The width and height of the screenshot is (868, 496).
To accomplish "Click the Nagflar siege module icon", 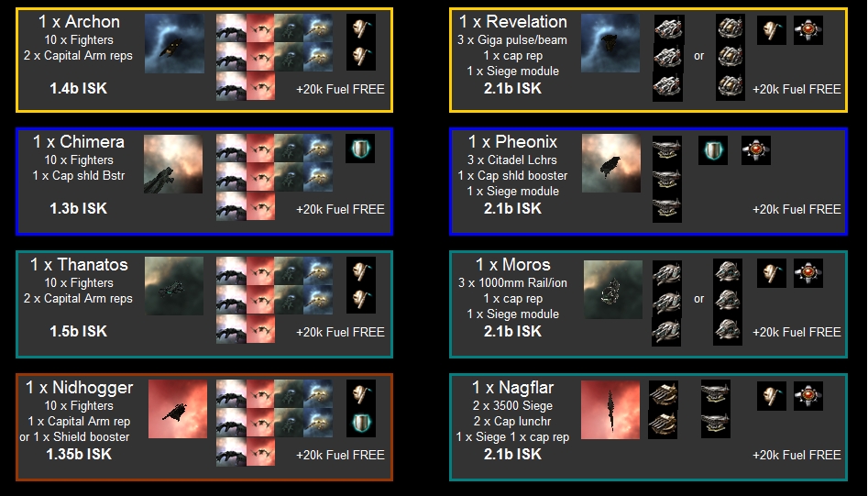I will point(808,396).
